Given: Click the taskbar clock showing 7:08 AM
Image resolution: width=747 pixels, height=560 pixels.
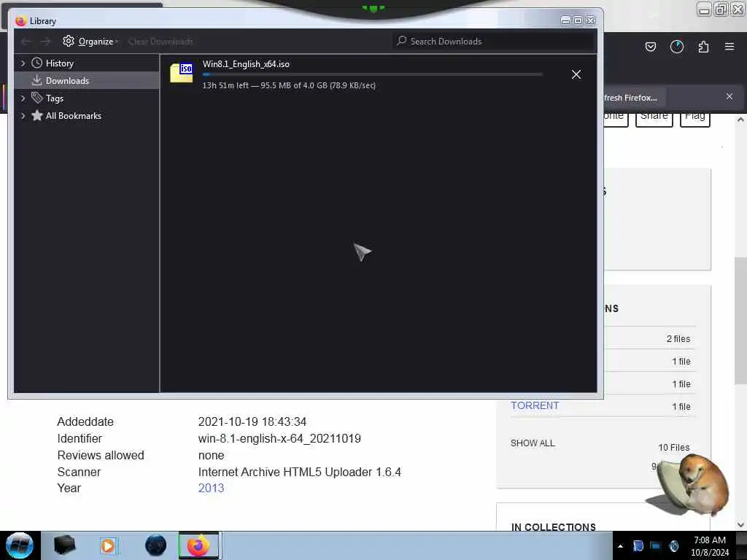Looking at the screenshot, I should [x=709, y=545].
